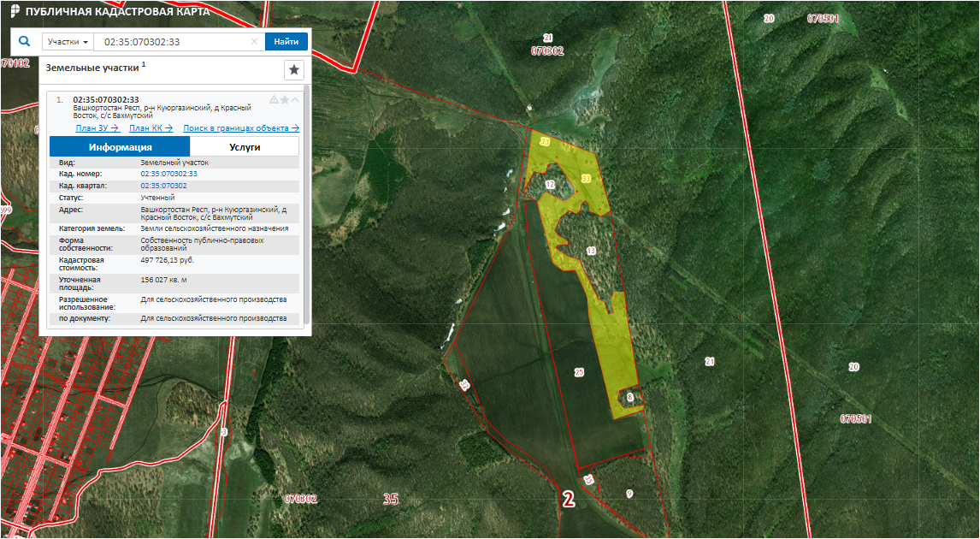The width and height of the screenshot is (980, 539).
Task: Open the 'План КК' link
Action: click(151, 128)
